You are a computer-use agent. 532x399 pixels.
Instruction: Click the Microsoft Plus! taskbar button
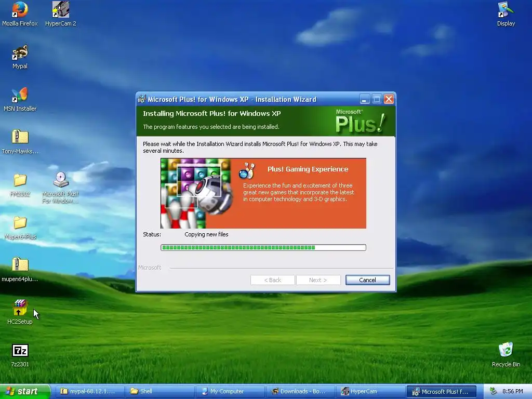point(442,391)
